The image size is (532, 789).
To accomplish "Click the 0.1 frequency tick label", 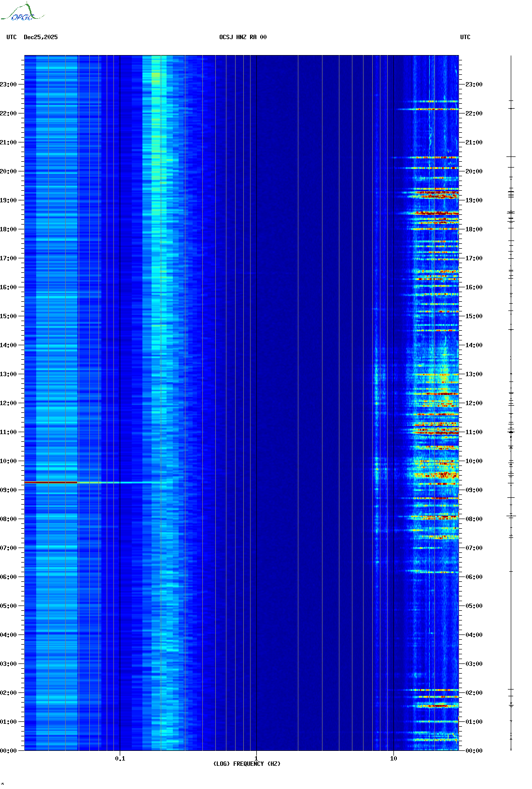I will click(120, 759).
